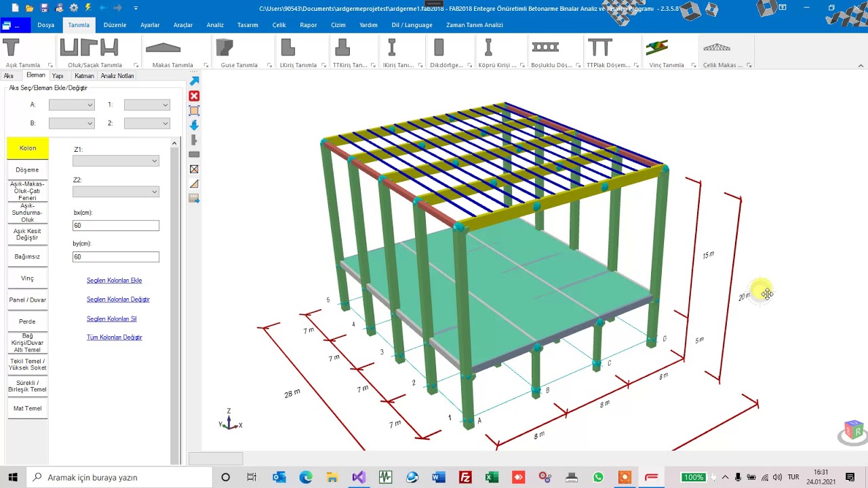Screen dimensions: 868x488
Task: Click the gear settings icon in title bar
Action: pos(74,8)
